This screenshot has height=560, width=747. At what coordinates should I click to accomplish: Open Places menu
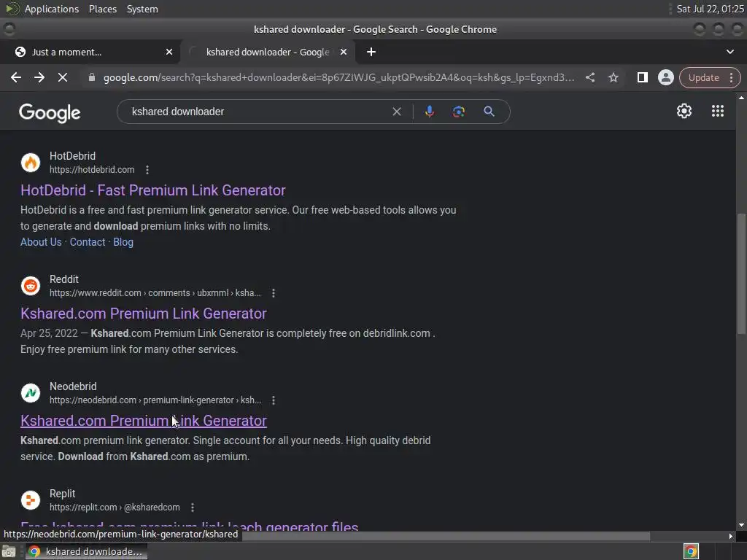tap(102, 9)
